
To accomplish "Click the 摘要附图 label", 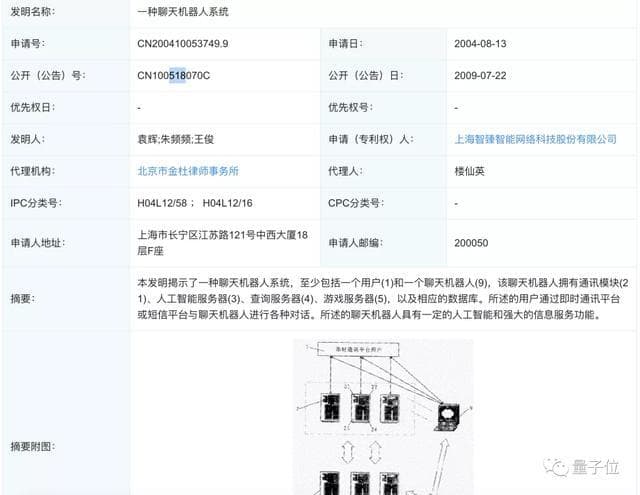I will [33, 446].
